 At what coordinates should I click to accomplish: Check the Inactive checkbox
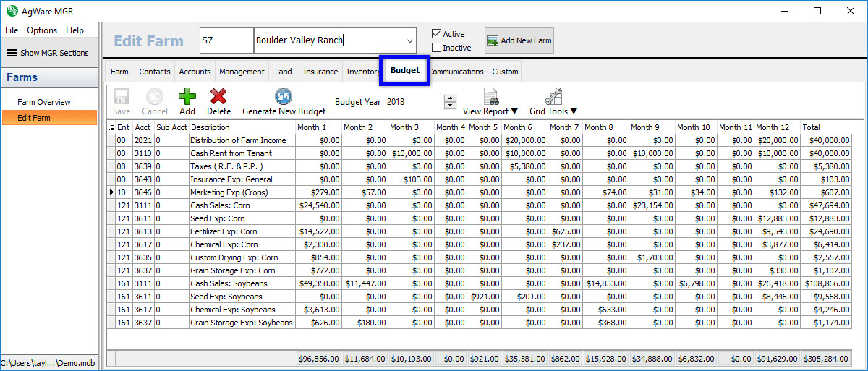(436, 48)
